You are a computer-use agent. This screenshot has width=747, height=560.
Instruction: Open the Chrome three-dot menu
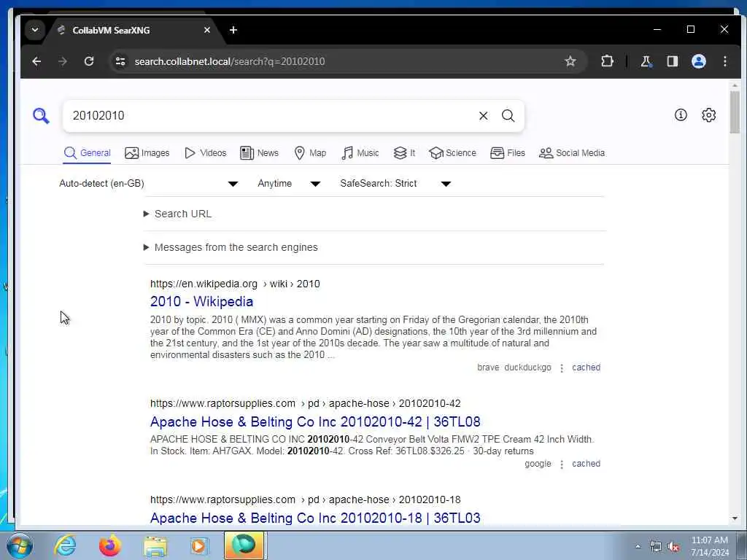coord(724,61)
